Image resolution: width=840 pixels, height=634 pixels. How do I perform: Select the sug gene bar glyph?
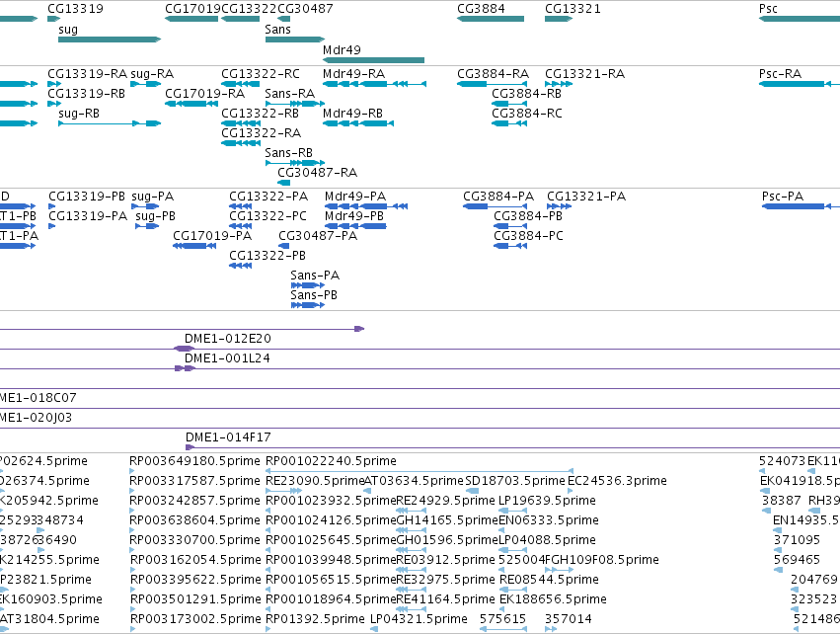point(110,40)
